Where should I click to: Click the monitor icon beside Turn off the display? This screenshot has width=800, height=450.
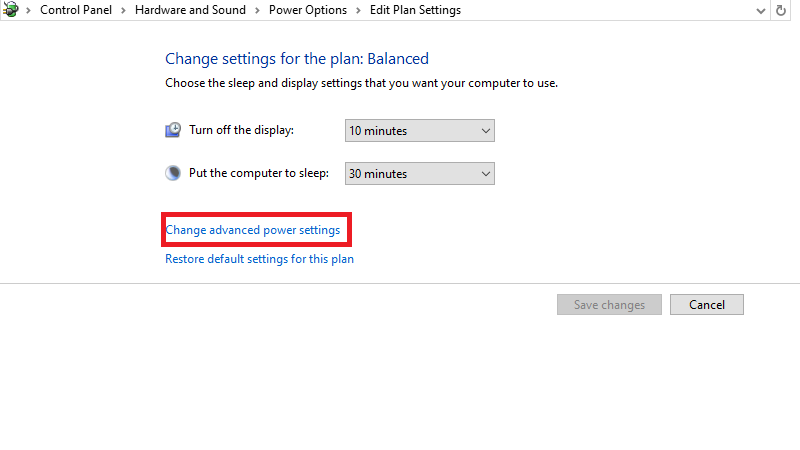pyautogui.click(x=173, y=130)
